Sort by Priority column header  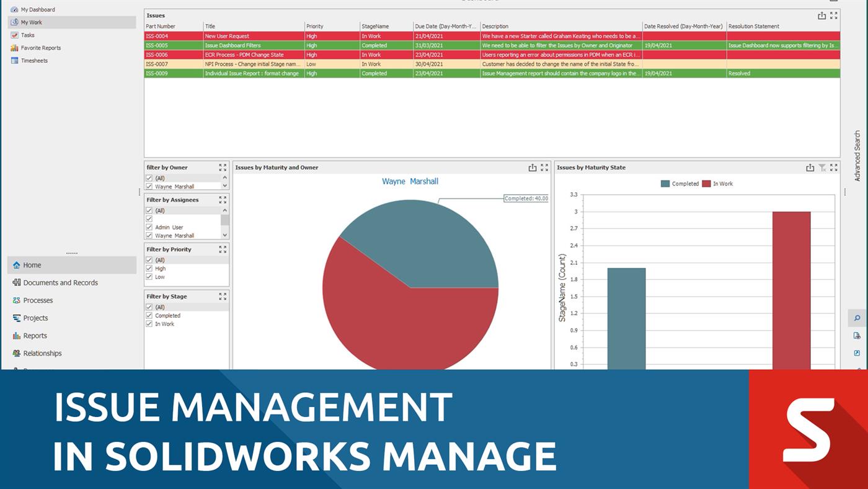332,26
